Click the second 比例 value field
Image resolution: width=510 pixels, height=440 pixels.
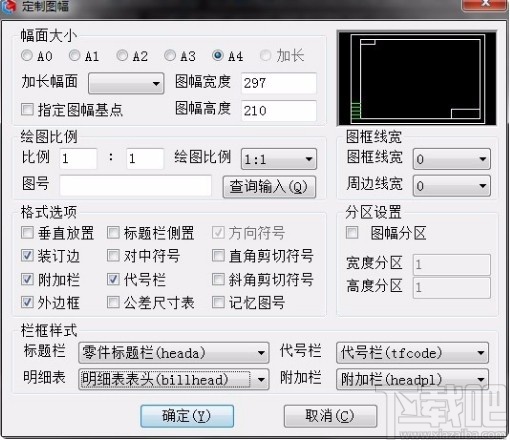[x=145, y=158]
